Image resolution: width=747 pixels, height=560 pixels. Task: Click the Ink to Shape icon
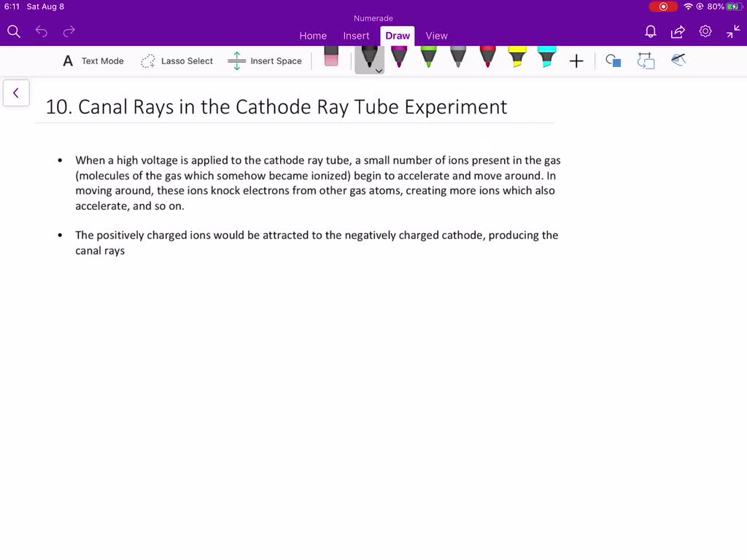click(646, 61)
